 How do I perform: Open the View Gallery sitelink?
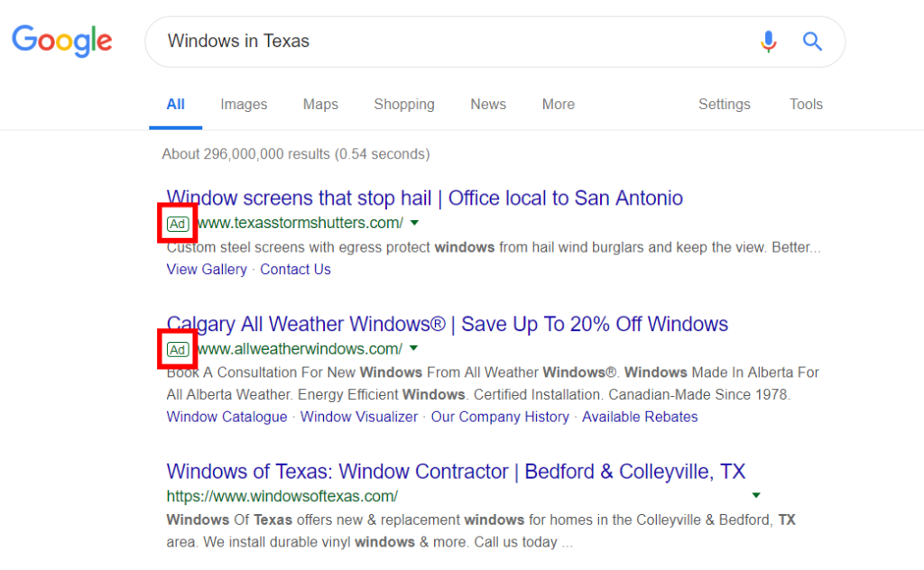coord(207,269)
